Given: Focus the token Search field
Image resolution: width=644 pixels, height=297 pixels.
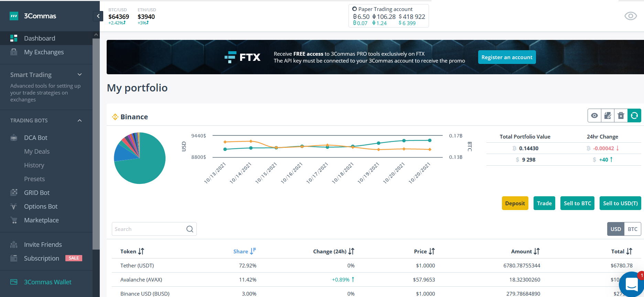Looking at the screenshot, I should pyautogui.click(x=154, y=229).
